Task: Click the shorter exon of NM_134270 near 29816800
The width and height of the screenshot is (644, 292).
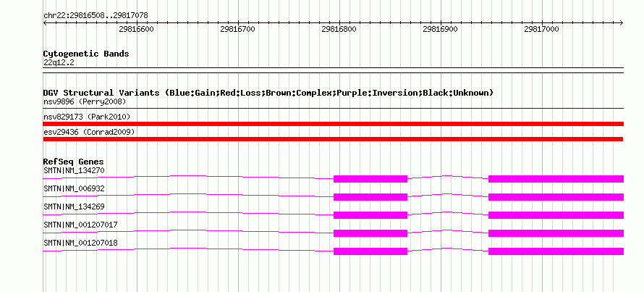Action: point(370,179)
